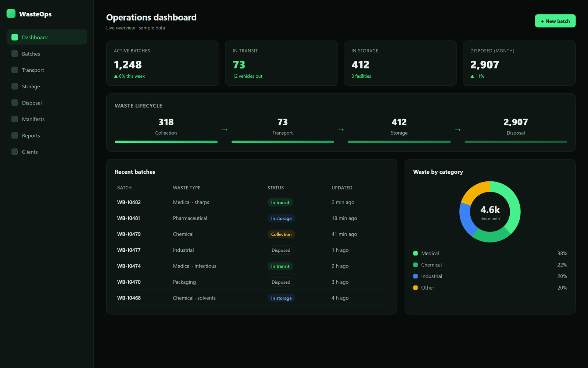Screen dimensions: 588x368
Task: Click In transit badge for WB-10482
Action: click(x=280, y=202)
